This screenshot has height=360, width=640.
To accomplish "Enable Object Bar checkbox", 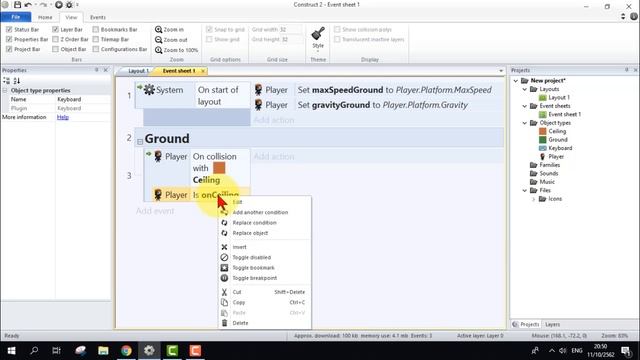I will pos(55,49).
